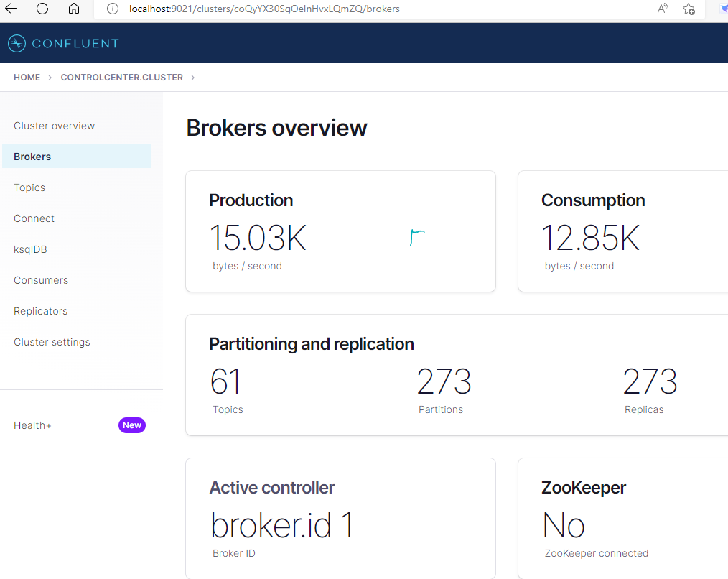Add this page to favorites with star icon
The image size is (728, 579).
(x=689, y=9)
